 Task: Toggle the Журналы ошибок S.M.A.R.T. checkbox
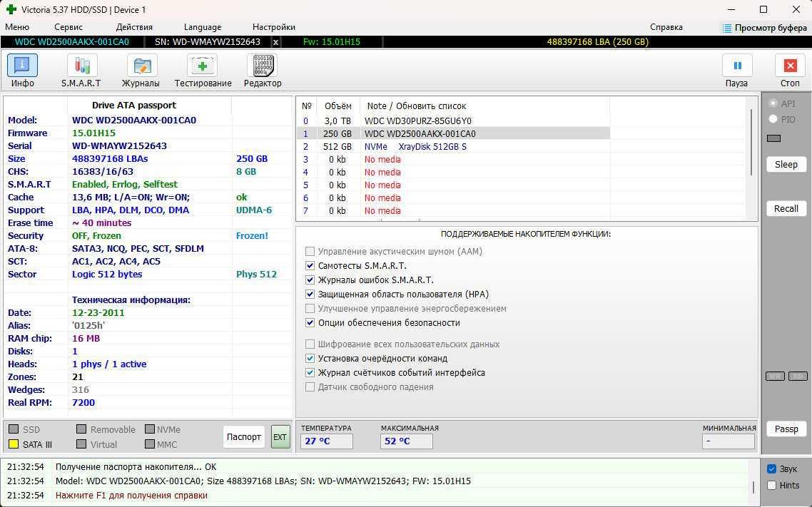point(310,280)
